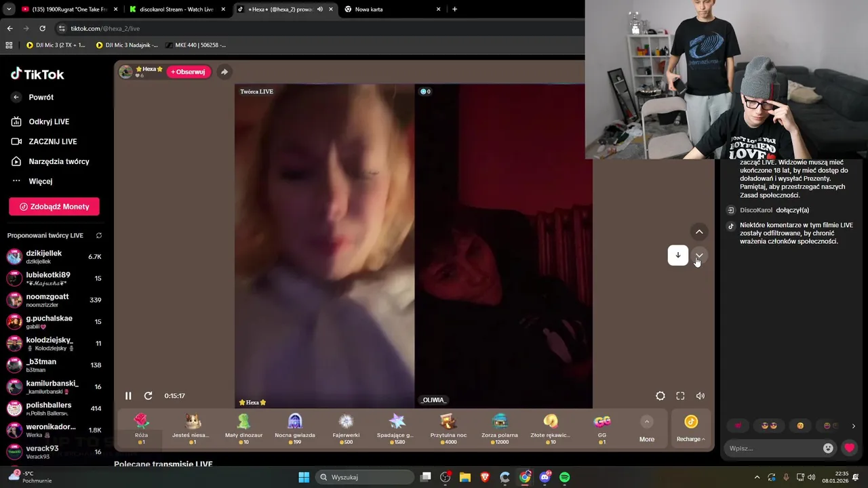Click the white download arrow button
The width and height of the screenshot is (868, 488).
[x=677, y=256]
